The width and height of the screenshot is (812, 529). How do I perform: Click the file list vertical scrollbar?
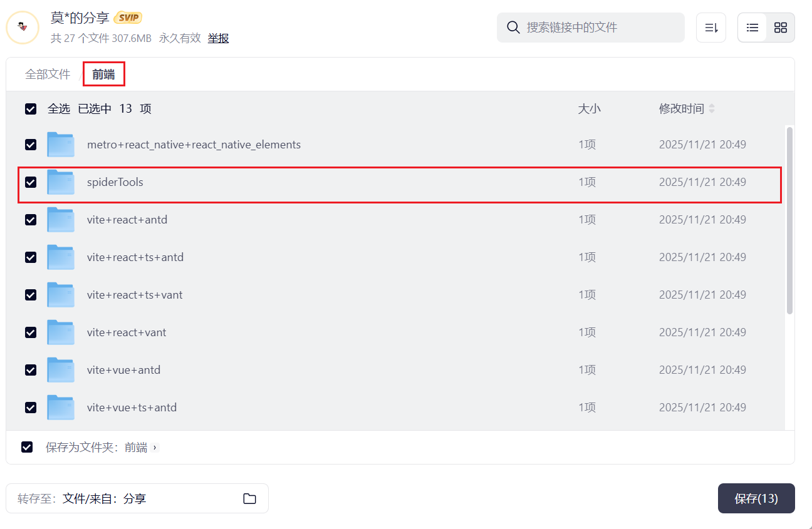[x=789, y=220]
